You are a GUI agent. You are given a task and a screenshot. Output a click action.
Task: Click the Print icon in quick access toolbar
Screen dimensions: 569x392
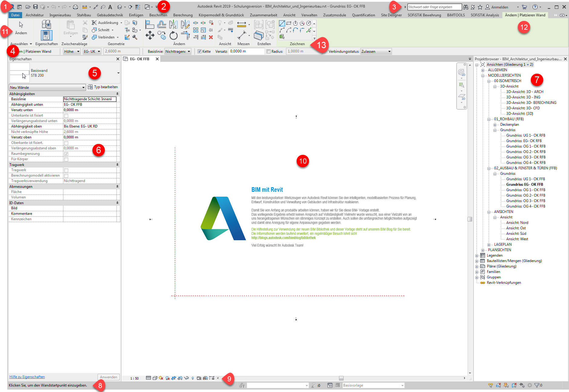[75, 7]
